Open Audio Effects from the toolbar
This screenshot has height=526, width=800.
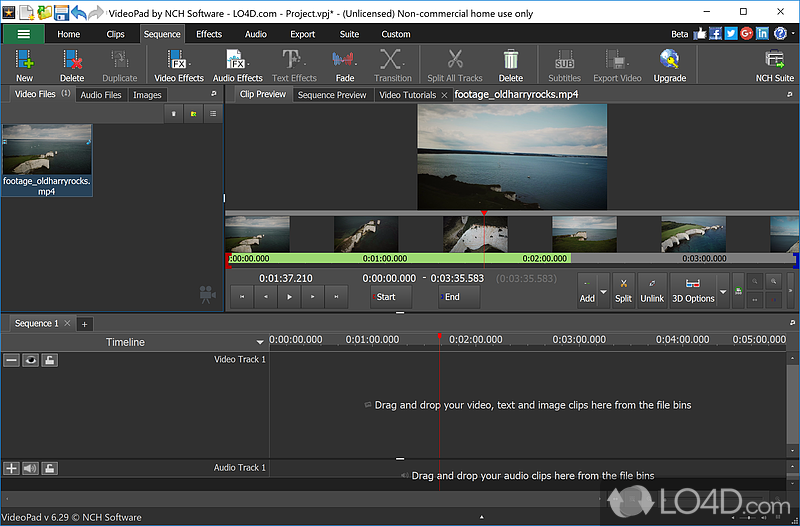coord(238,65)
